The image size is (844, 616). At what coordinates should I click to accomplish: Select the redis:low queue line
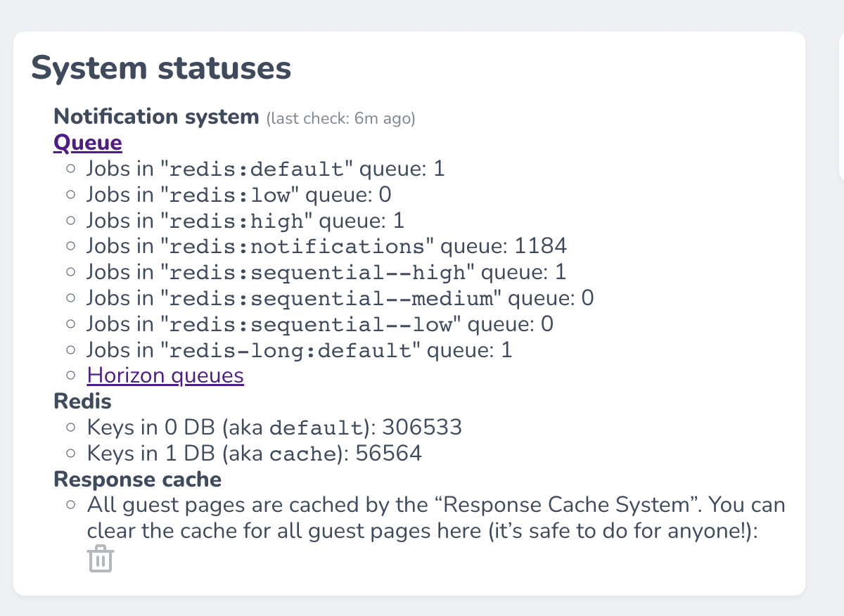pyautogui.click(x=238, y=195)
